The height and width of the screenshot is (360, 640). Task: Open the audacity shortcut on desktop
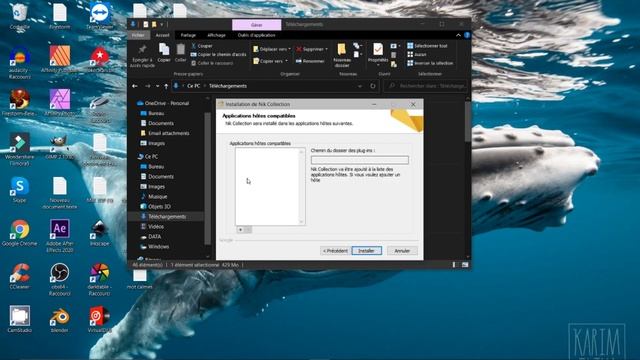point(19,62)
